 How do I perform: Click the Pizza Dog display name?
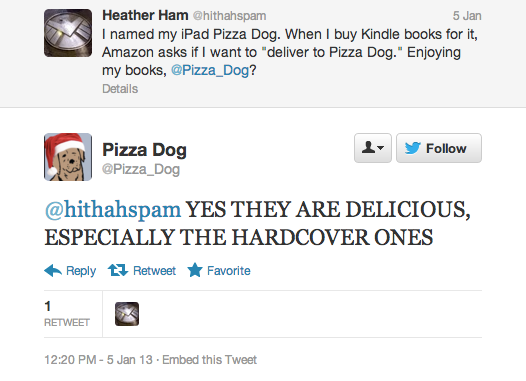click(144, 150)
